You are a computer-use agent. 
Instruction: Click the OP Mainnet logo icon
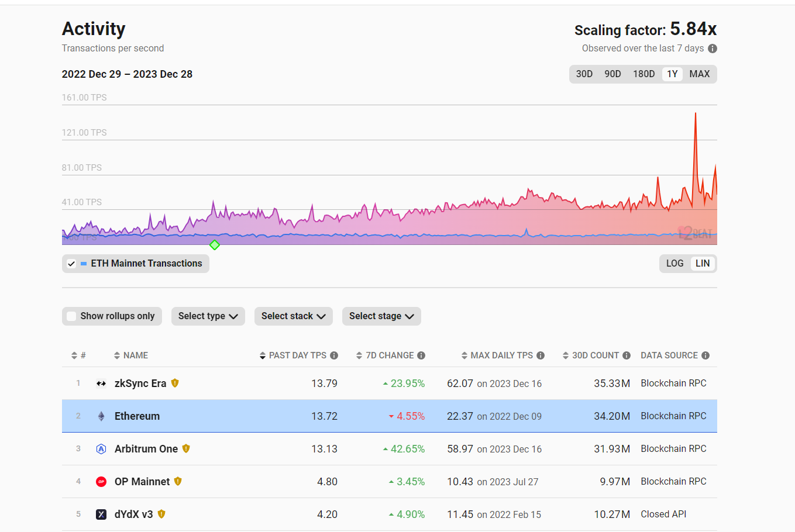click(101, 482)
